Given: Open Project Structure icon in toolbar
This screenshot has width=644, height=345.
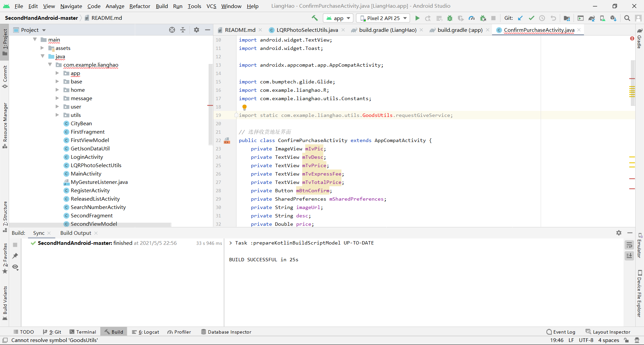Looking at the screenshot, I should click(x=567, y=18).
